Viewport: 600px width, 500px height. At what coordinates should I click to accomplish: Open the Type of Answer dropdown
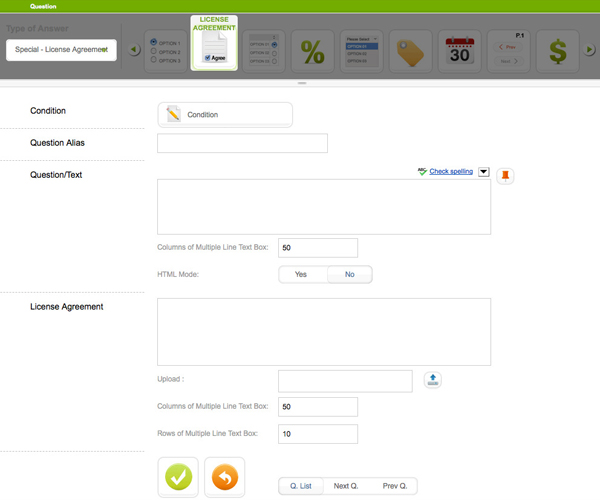point(61,49)
